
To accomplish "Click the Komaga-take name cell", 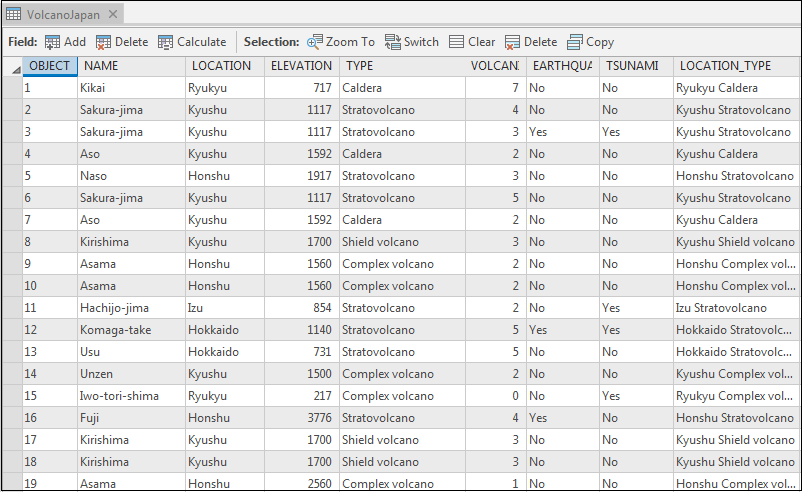I will click(131, 330).
